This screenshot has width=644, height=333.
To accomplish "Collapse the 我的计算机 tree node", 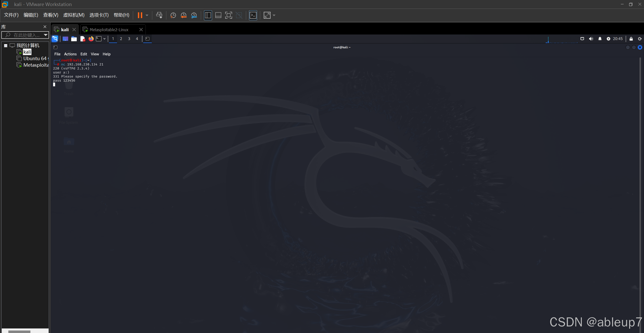I will click(6, 46).
